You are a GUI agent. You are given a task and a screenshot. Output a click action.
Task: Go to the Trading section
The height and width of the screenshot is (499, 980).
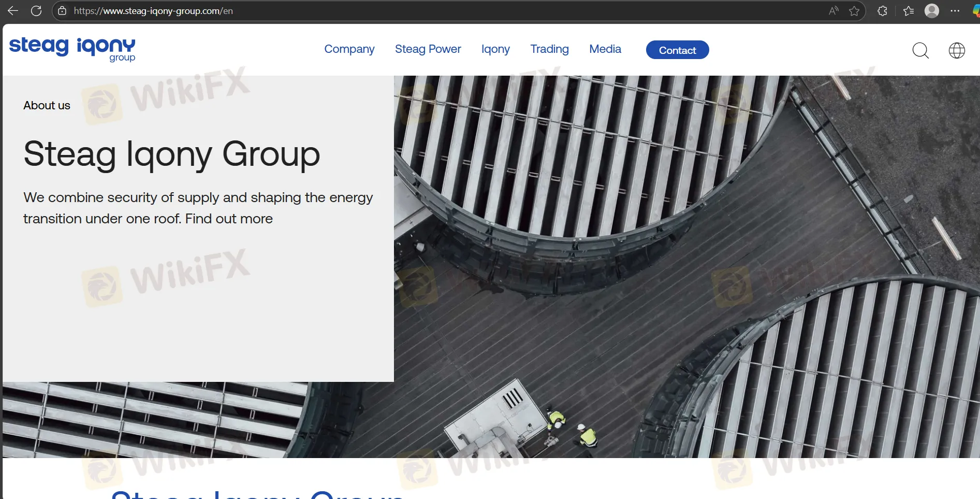tap(549, 49)
